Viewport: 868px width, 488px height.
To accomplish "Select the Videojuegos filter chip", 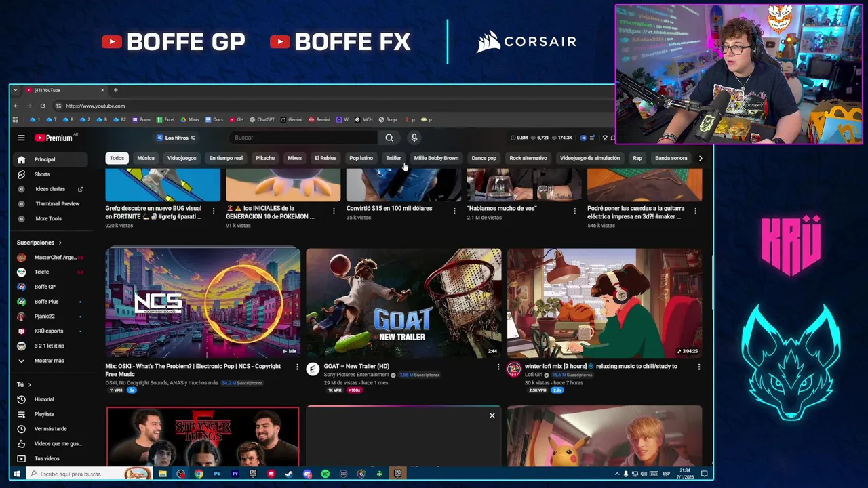I will [x=182, y=158].
